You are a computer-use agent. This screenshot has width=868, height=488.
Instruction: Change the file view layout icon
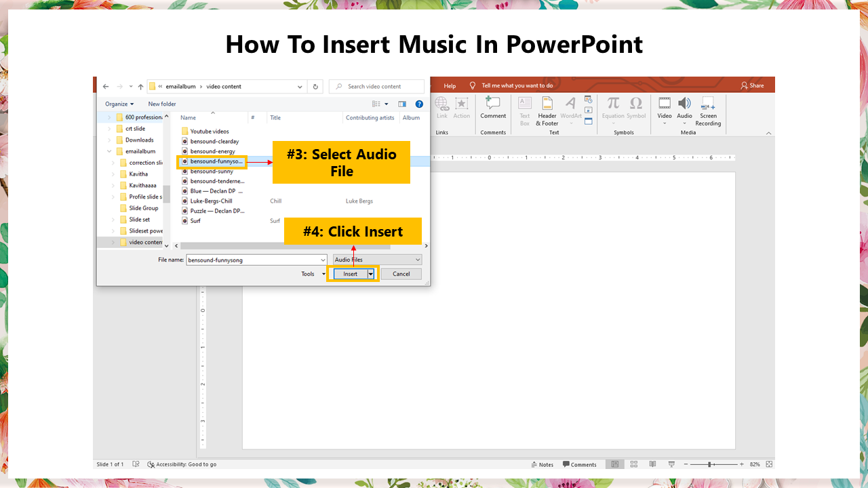tap(376, 104)
